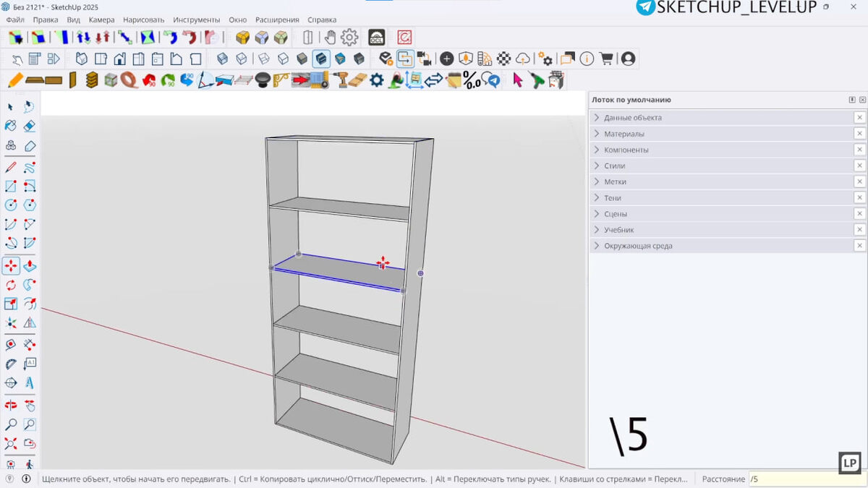Viewport: 868px width, 488px height.
Task: Select the Paint Bucket tool
Action: (11, 126)
